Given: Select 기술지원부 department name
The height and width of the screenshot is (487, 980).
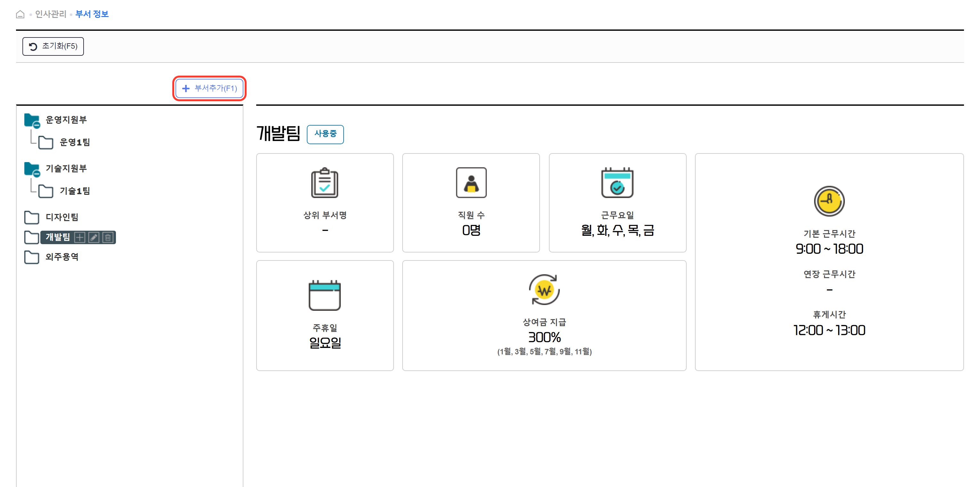Looking at the screenshot, I should click(x=66, y=169).
